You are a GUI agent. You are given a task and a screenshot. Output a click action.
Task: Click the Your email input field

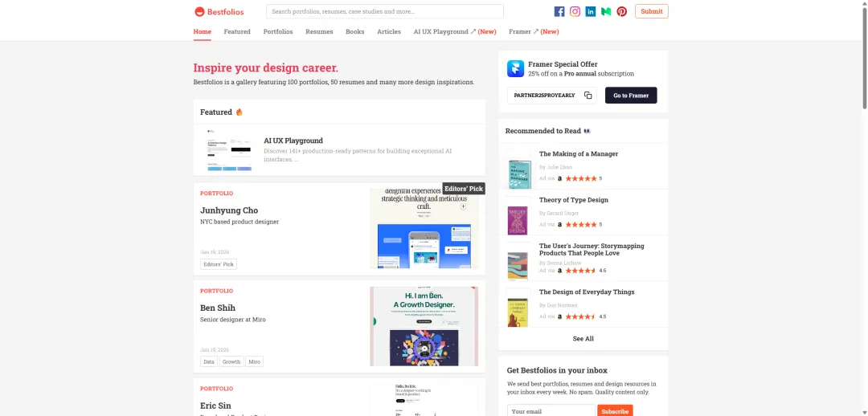551,411
